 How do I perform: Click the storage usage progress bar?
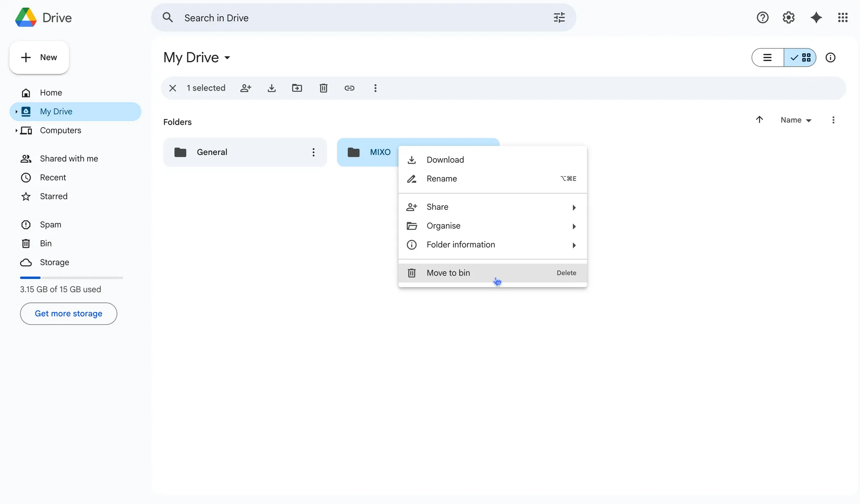pos(71,278)
